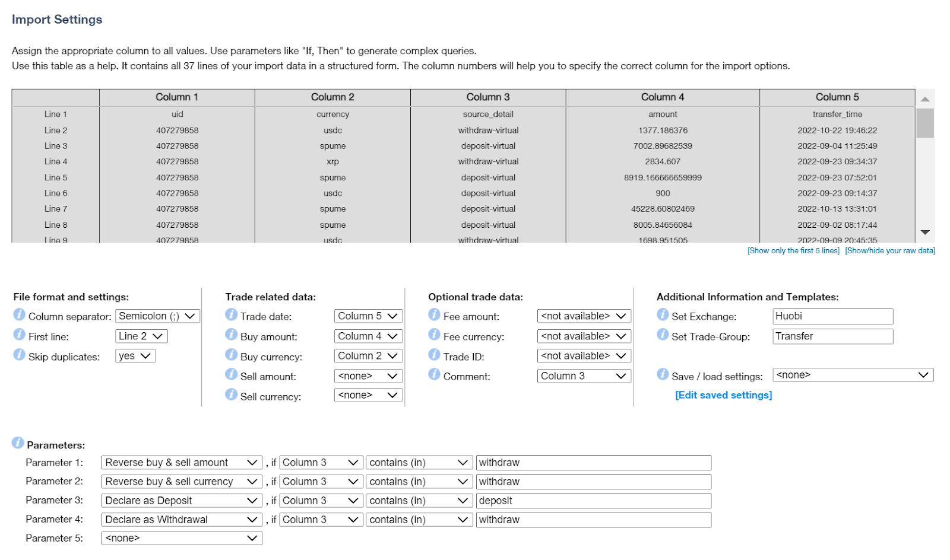Open the Sell currency dropdown
Image resolution: width=950 pixels, height=560 pixels.
(368, 395)
